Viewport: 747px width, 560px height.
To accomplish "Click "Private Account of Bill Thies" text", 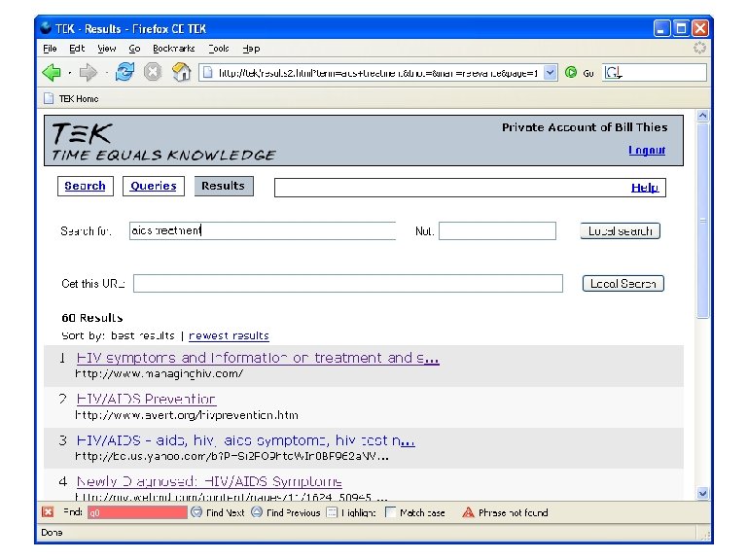I will tap(585, 127).
